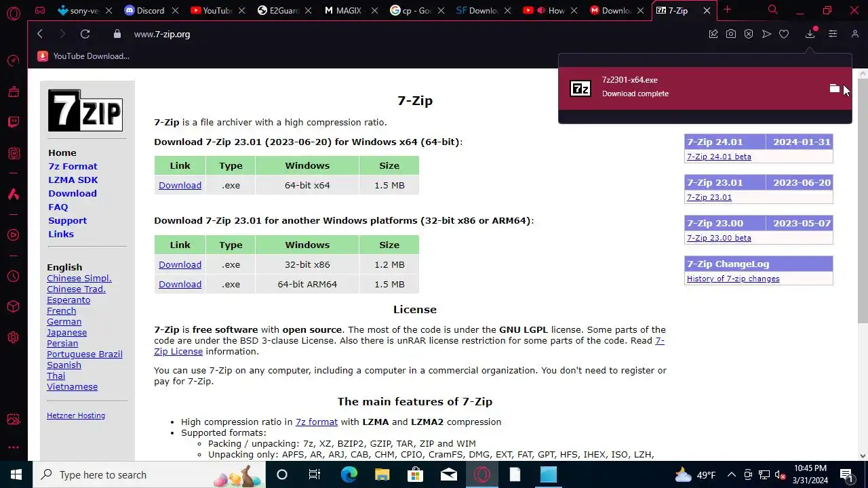Open Extensions cube icon in sidebar

click(14, 306)
